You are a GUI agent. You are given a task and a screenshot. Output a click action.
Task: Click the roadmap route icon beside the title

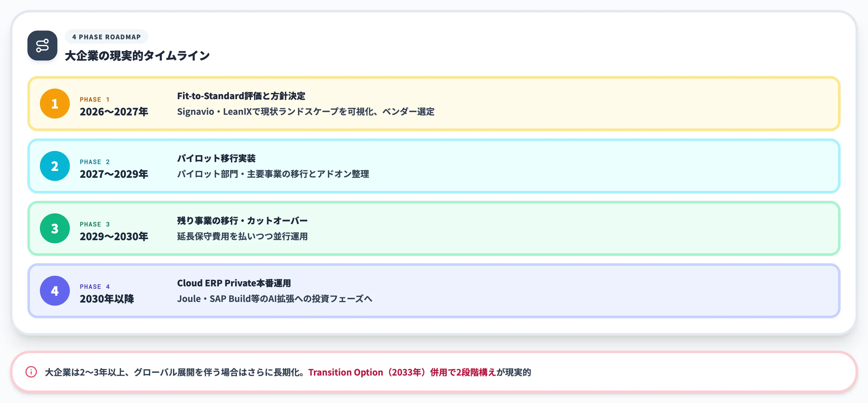pos(42,46)
